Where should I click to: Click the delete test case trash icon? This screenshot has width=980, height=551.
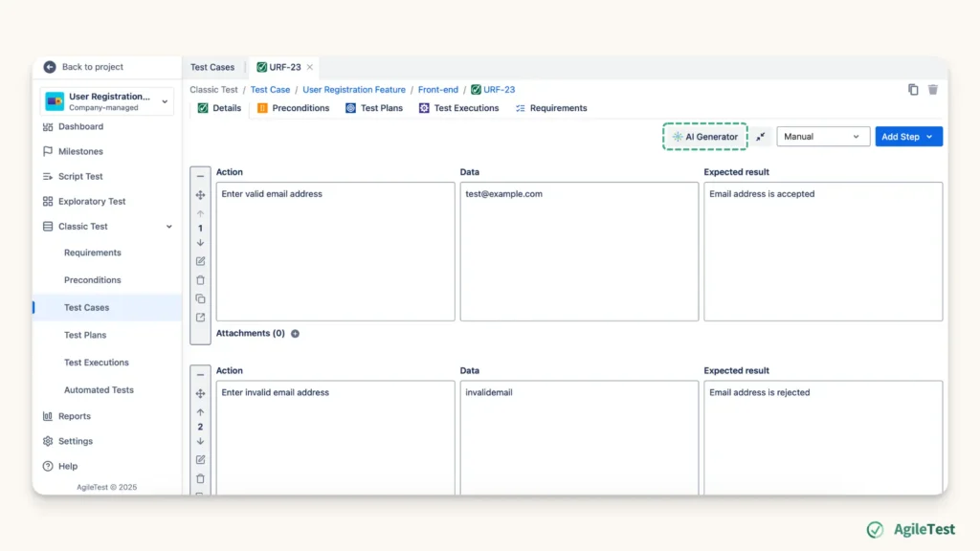pos(932,89)
